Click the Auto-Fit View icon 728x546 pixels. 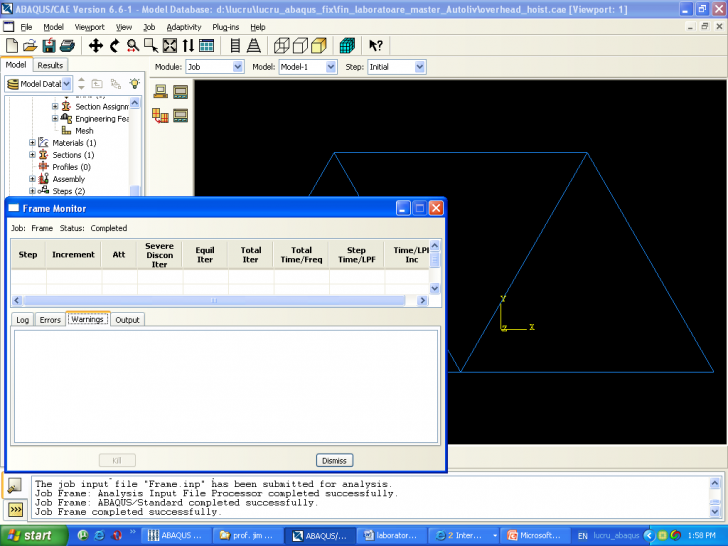[x=169, y=46]
